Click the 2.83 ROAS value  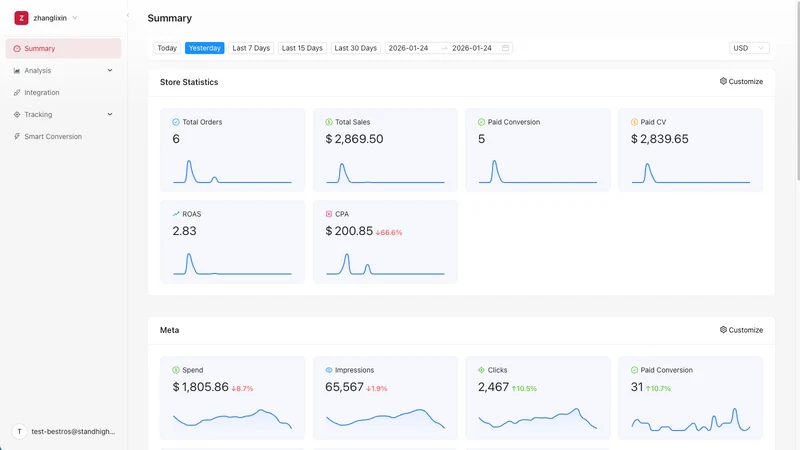point(184,231)
